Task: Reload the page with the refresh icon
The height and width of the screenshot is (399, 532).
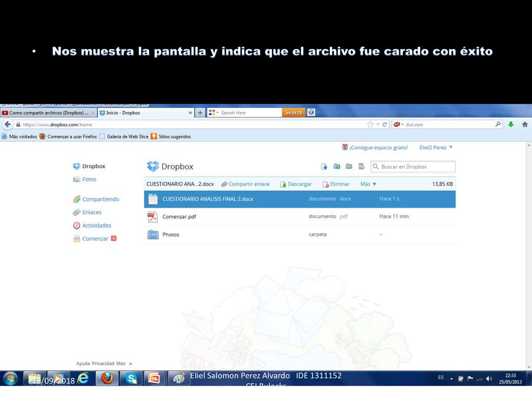Action: coord(384,125)
